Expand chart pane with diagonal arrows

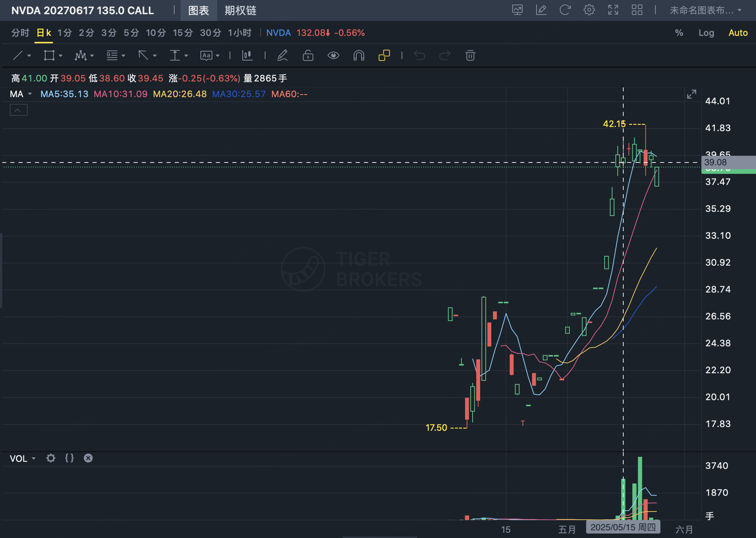pos(692,94)
